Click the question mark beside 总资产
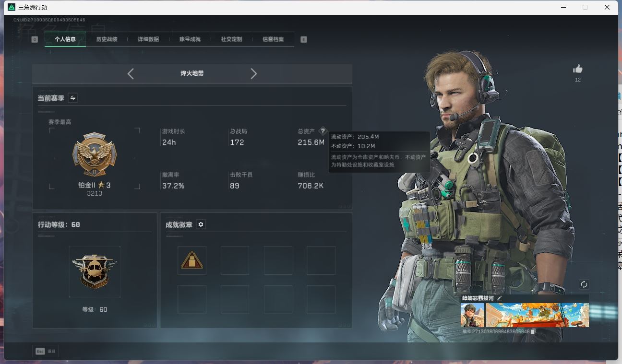 323,131
